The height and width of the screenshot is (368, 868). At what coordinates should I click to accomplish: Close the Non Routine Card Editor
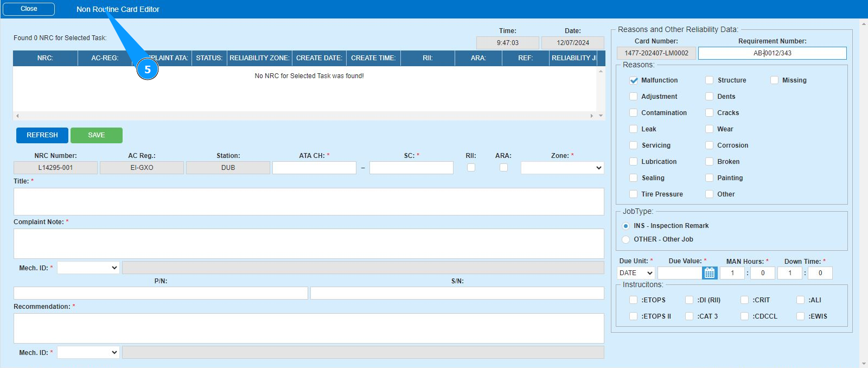[x=29, y=9]
